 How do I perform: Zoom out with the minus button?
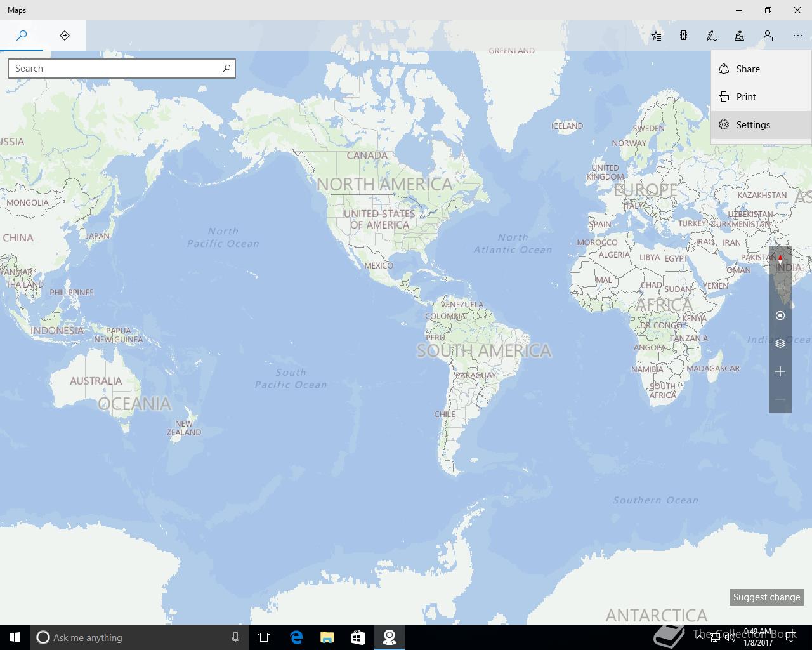[x=780, y=399]
